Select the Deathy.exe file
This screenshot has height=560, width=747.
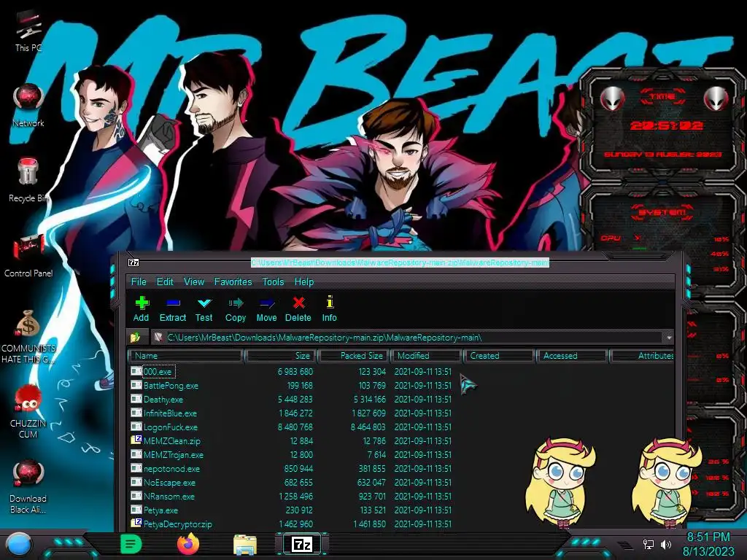click(291, 400)
